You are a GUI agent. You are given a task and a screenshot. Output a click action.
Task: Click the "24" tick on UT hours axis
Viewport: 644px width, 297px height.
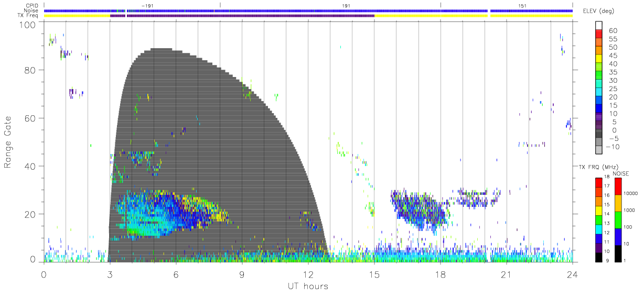click(572, 274)
